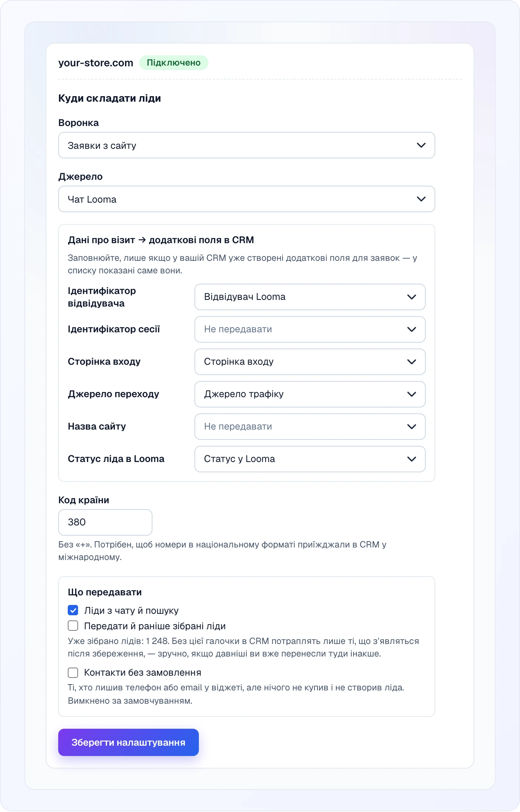The image size is (520, 812).
Task: Click the Ліди з чату й пошуку label
Action: (131, 610)
